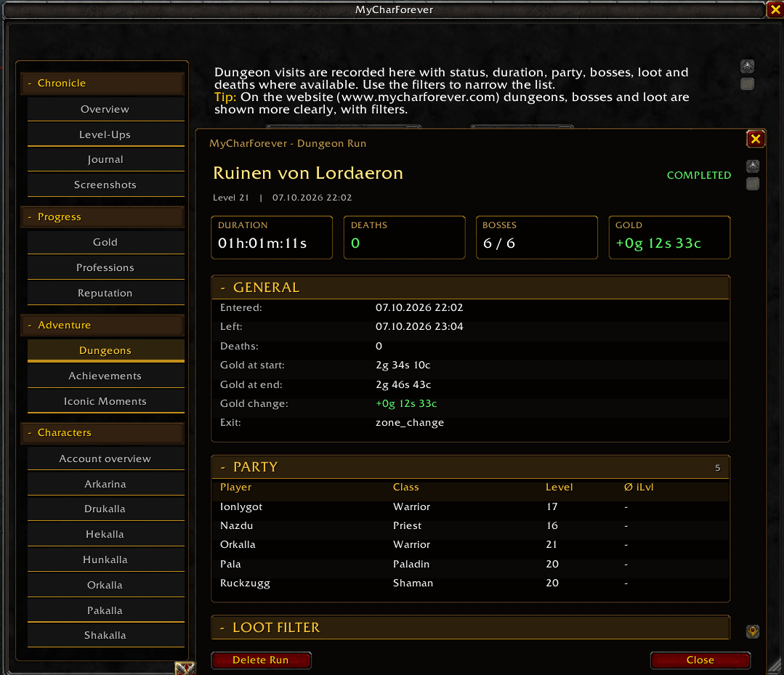Show Screenshots page

point(105,185)
